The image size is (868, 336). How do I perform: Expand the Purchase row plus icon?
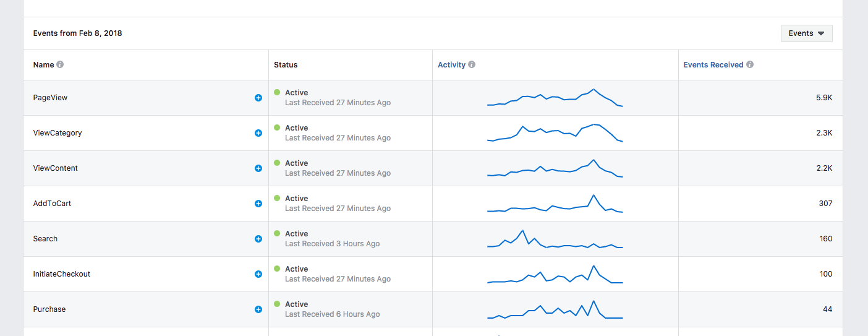[x=258, y=309]
